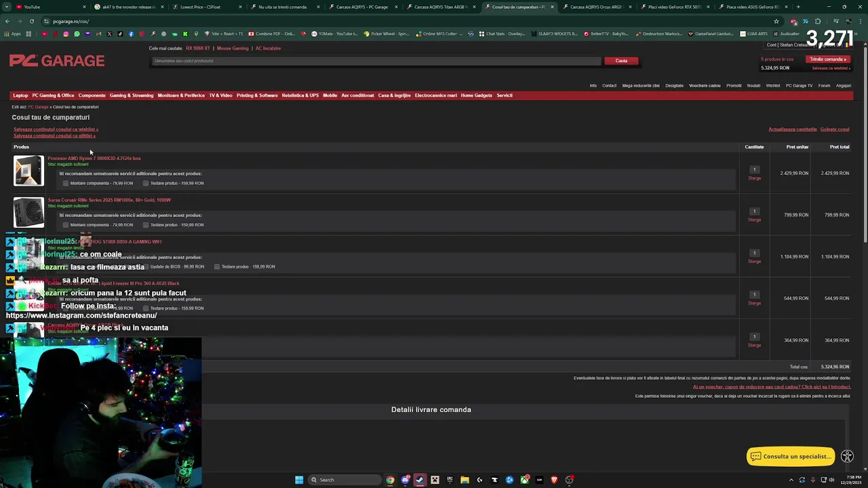Open Processor AMD Ryzen 7 9800X3D product link
The image size is (868, 488).
tap(94, 159)
